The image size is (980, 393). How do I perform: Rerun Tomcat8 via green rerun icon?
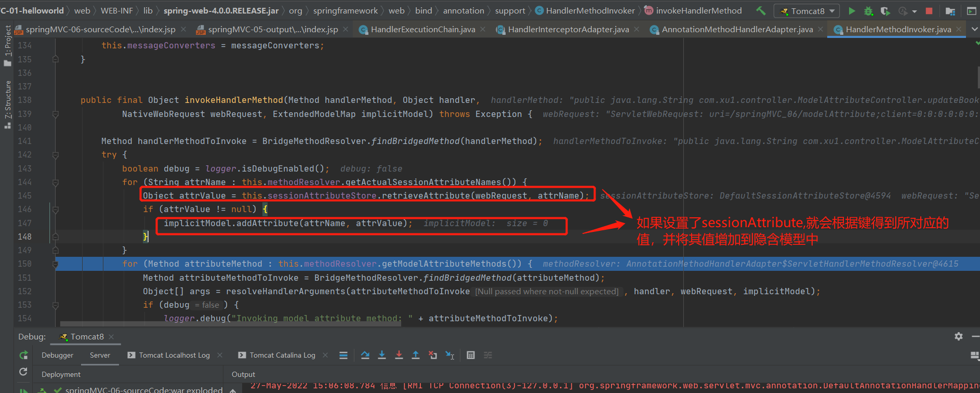tap(23, 355)
